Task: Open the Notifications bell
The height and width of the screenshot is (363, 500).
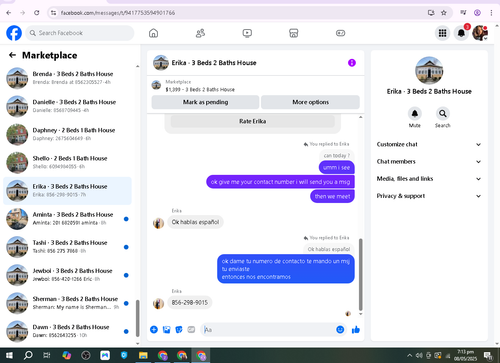Action: pyautogui.click(x=461, y=33)
